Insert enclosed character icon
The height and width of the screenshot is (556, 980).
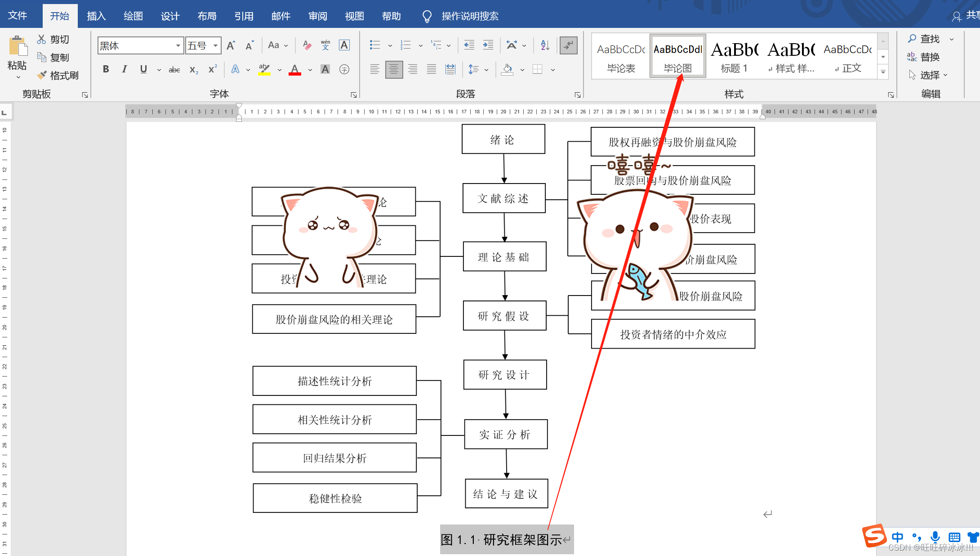point(344,69)
